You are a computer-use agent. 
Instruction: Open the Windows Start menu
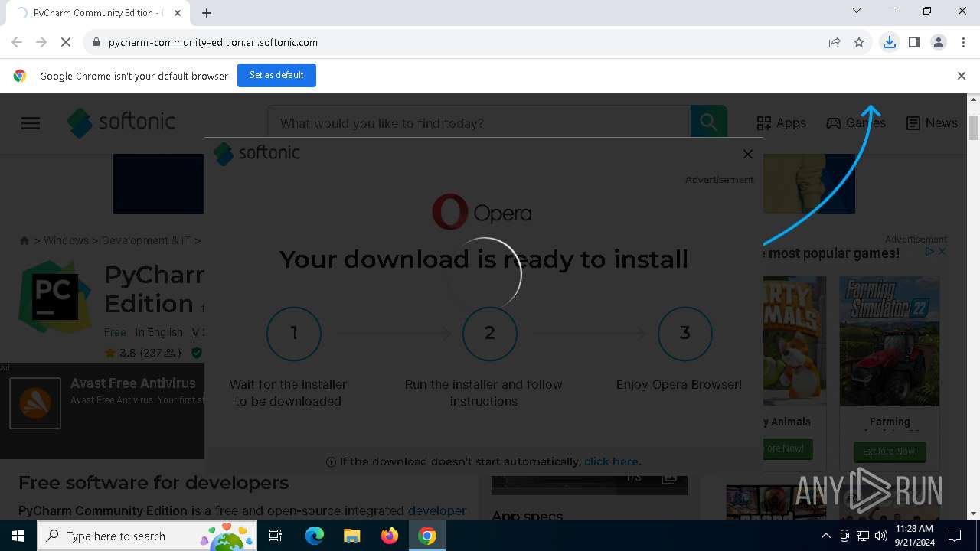point(18,536)
